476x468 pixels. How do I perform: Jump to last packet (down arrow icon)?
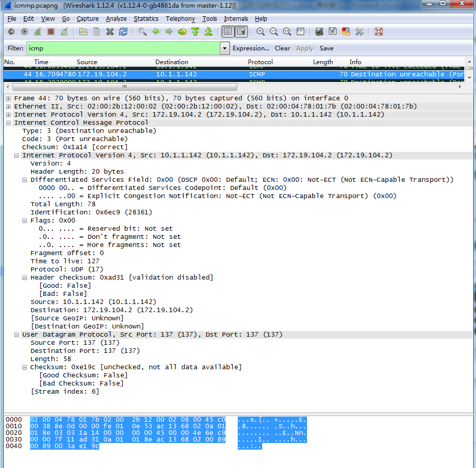(x=209, y=32)
